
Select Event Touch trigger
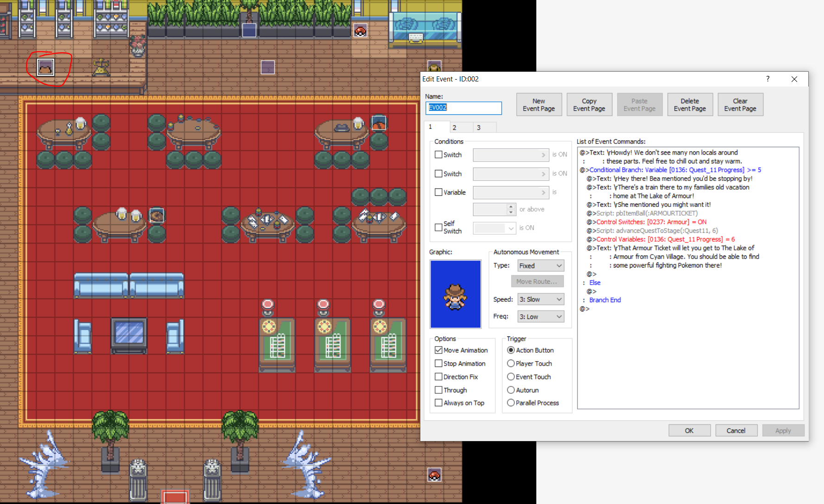tap(511, 377)
